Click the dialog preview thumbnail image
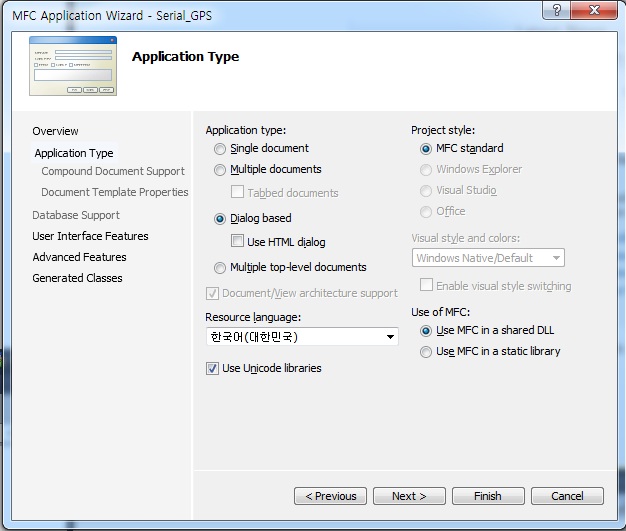626x531 pixels. click(73, 66)
